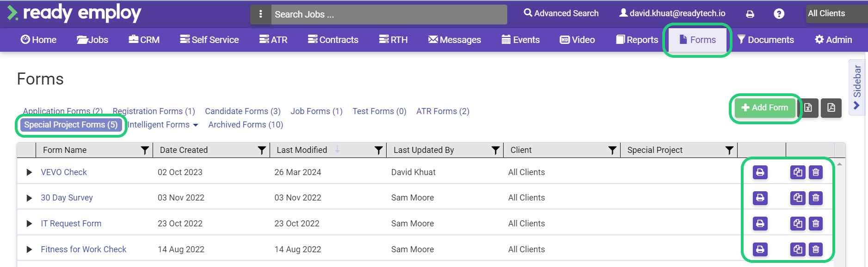This screenshot has width=868, height=267.
Task: Open the Contracts menu
Action: pyautogui.click(x=333, y=40)
